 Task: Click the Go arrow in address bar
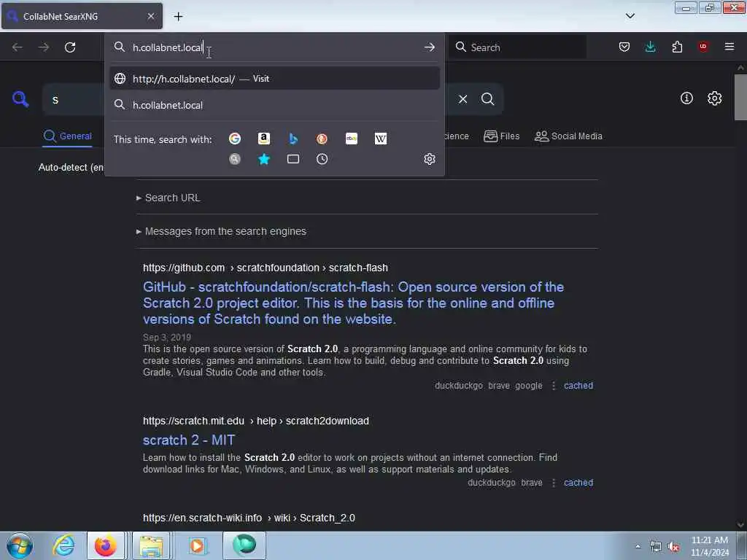[429, 47]
